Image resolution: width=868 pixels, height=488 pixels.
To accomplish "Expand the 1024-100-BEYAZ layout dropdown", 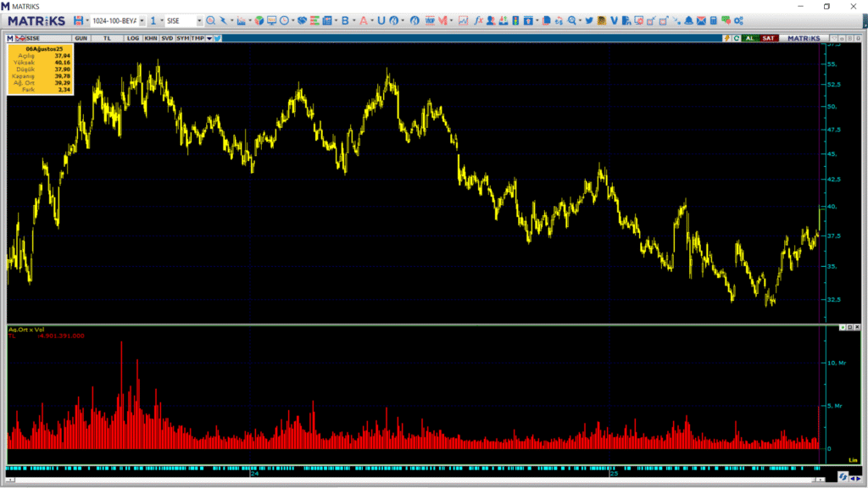I will coord(141,20).
